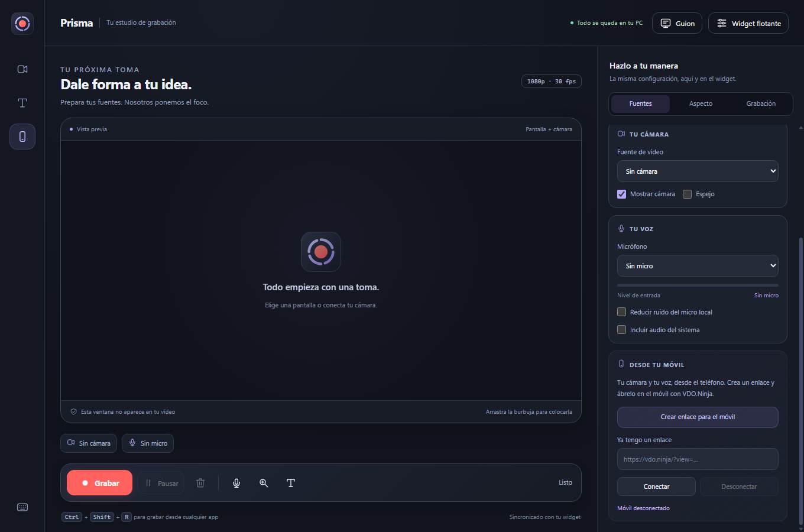Click the Conectar button
804x532 pixels.
656,486
